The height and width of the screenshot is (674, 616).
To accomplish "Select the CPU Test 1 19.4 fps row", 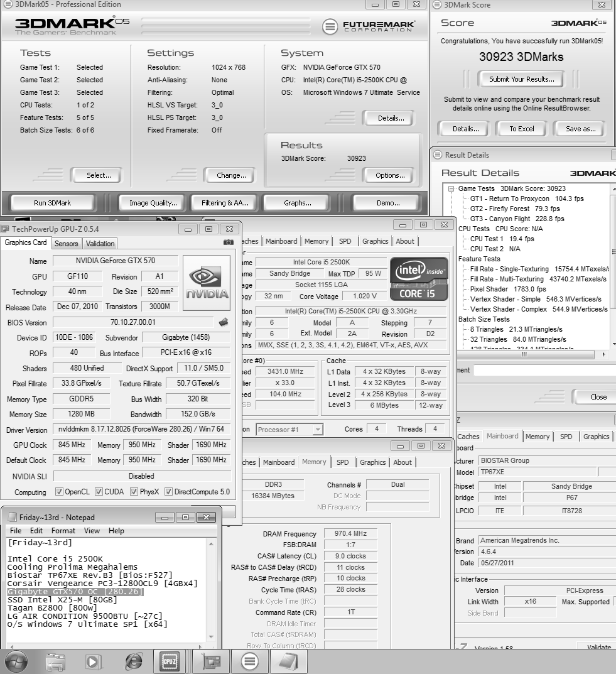I will pyautogui.click(x=502, y=239).
